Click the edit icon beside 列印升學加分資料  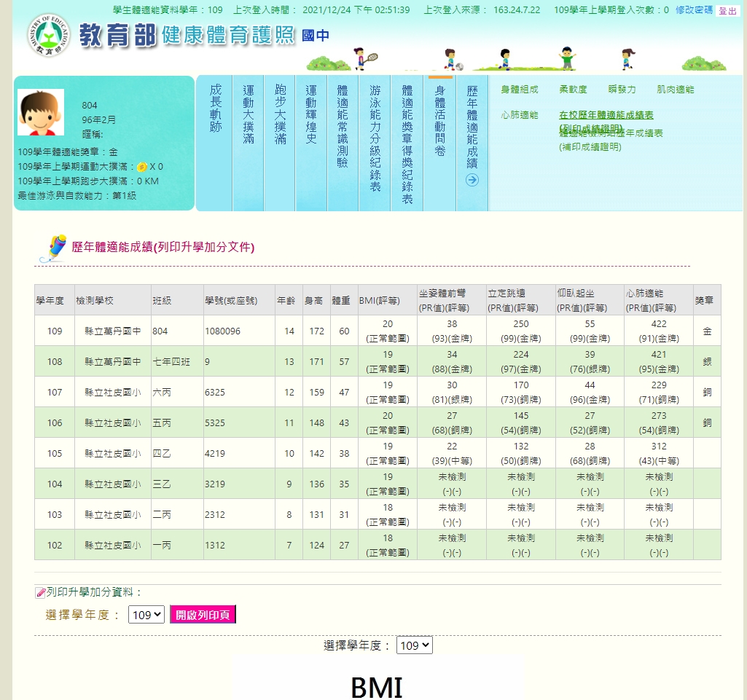tap(41, 593)
